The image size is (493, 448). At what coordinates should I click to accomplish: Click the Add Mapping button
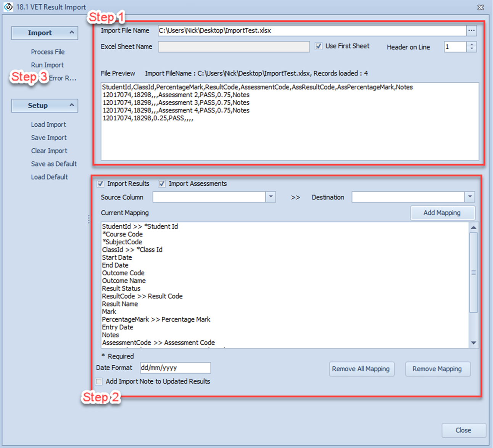442,213
